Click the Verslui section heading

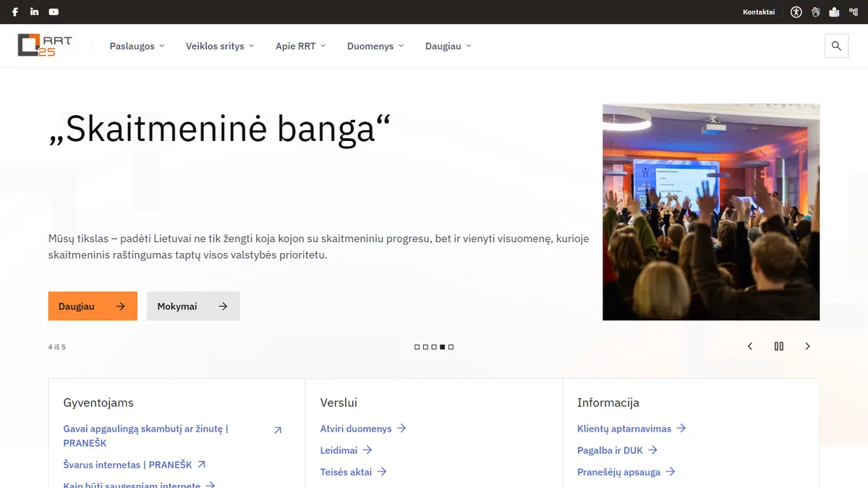click(x=339, y=403)
